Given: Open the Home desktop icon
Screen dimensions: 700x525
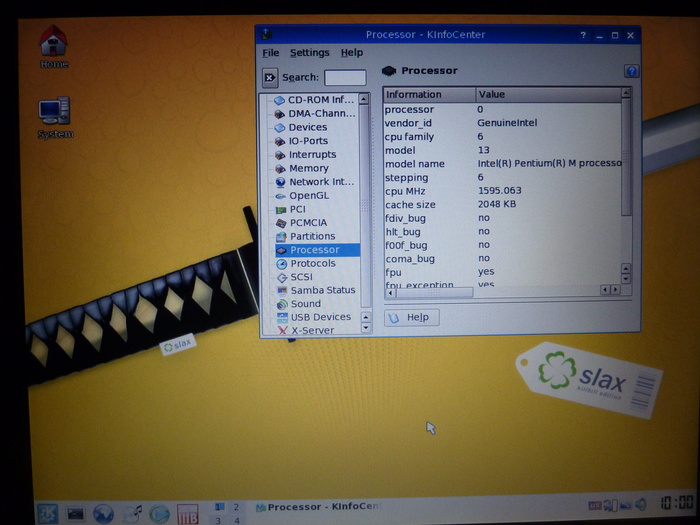Looking at the screenshot, I should tap(54, 46).
